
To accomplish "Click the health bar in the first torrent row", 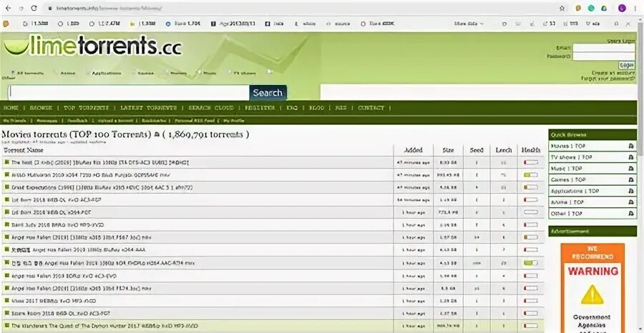I will (x=531, y=162).
